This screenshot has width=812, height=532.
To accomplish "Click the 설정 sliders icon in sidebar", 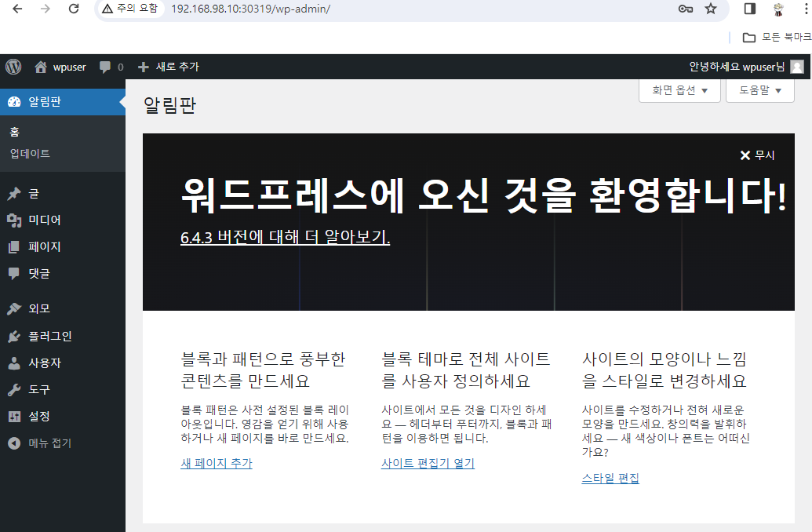I will pyautogui.click(x=14, y=417).
